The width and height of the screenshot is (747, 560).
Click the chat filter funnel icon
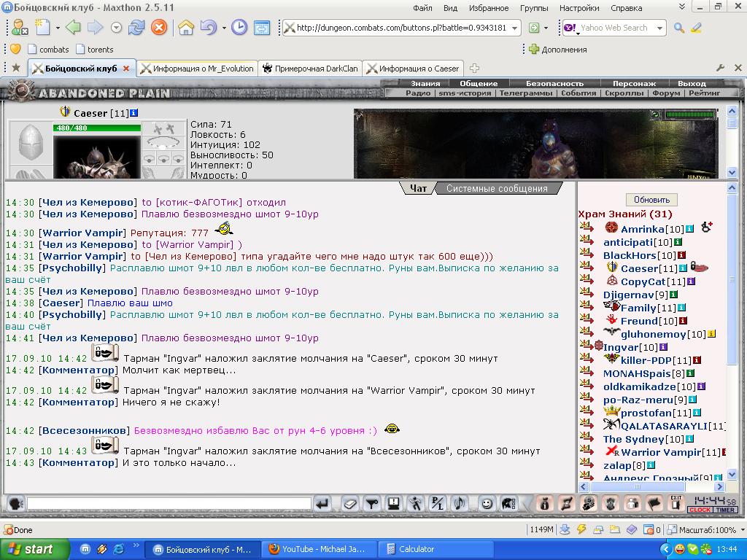[x=372, y=503]
